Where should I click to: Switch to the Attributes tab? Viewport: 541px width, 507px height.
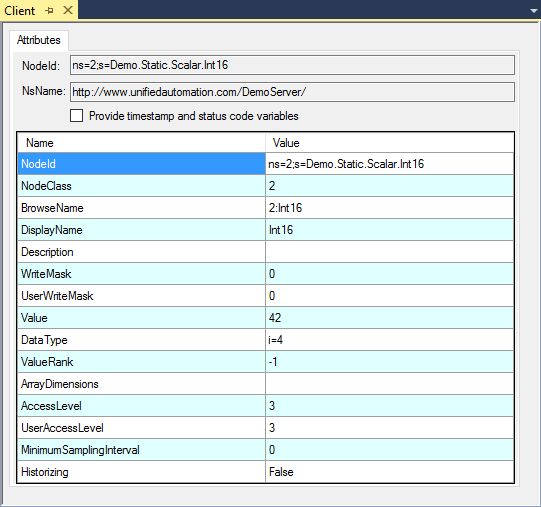click(39, 40)
